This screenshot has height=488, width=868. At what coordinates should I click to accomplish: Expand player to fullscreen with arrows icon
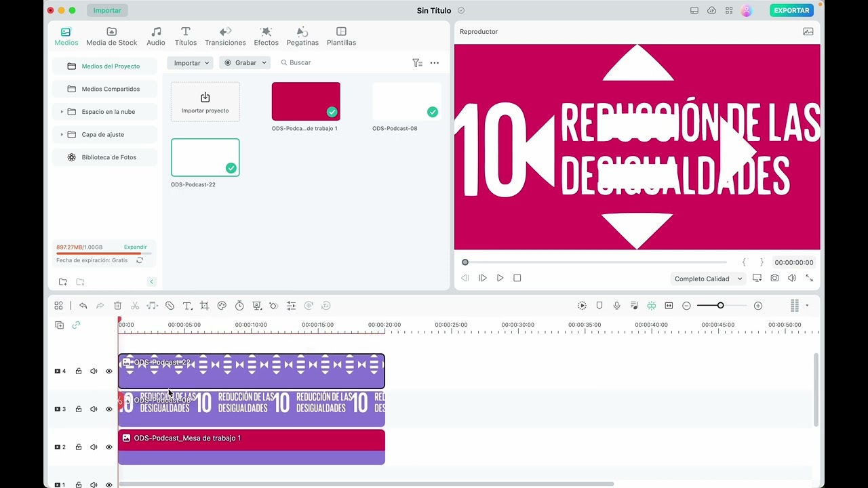pyautogui.click(x=809, y=279)
